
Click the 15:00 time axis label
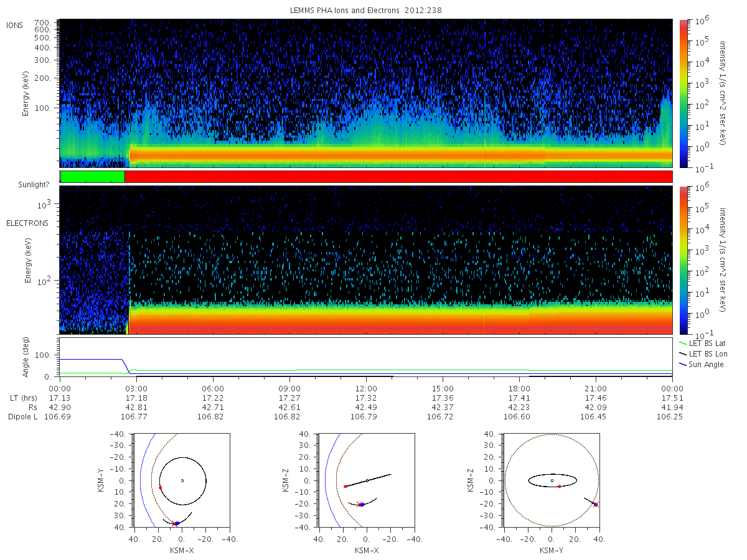point(443,388)
